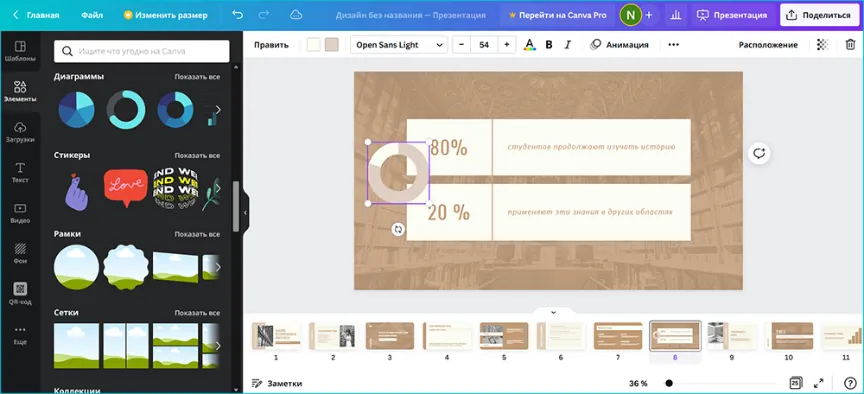Insert the single-cell grid
This screenshot has height=394, width=864.
pyautogui.click(x=77, y=346)
